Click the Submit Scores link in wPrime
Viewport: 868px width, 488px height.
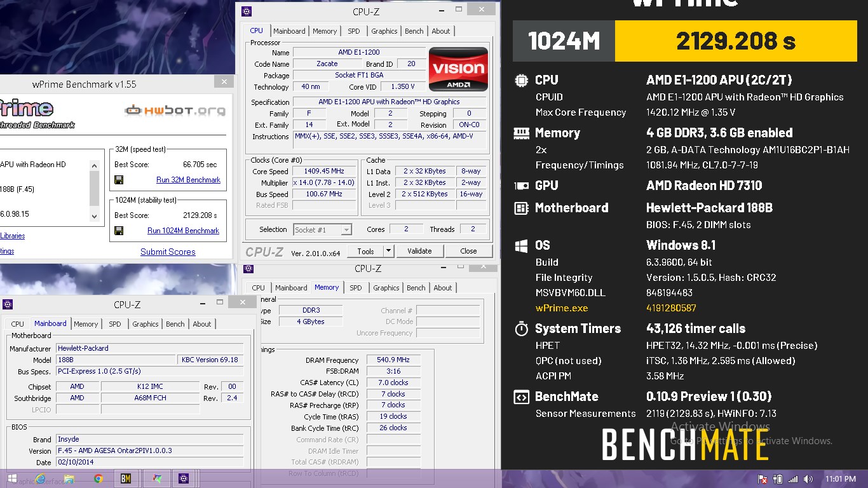(168, 252)
